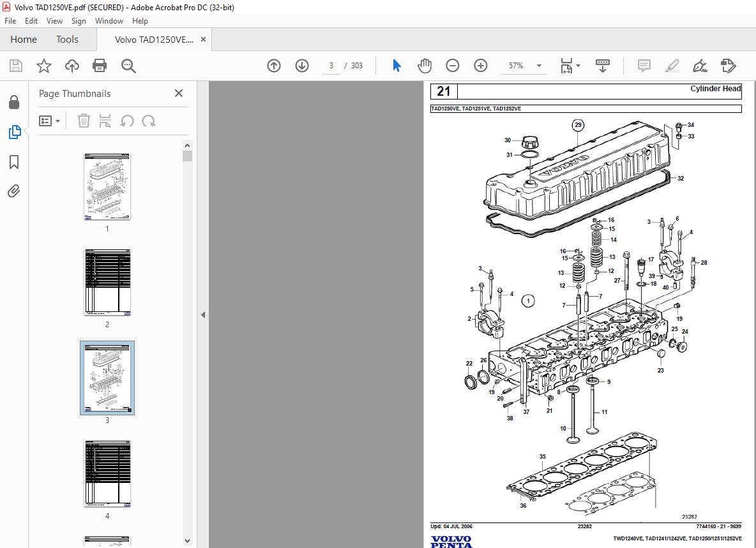Delete the selected page with the trash icon
756x548 pixels.
tap(84, 121)
